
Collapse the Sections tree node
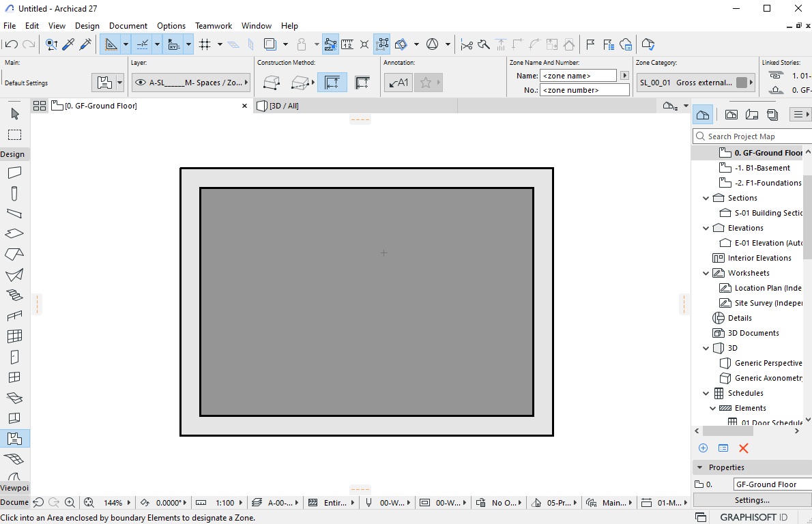(x=706, y=198)
